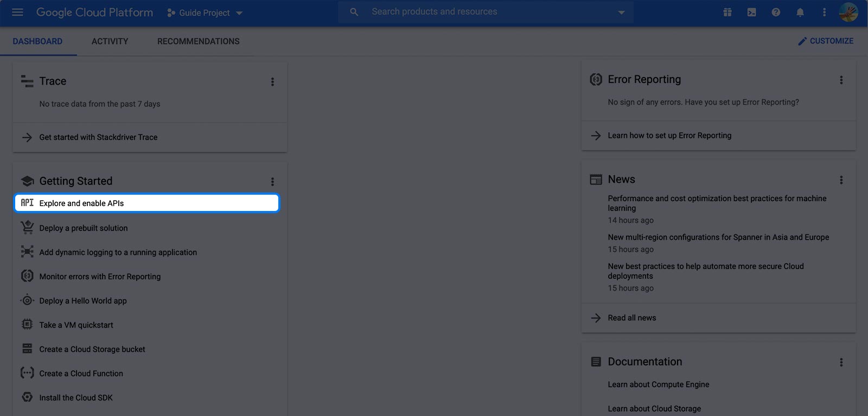Click the News card title

click(622, 180)
